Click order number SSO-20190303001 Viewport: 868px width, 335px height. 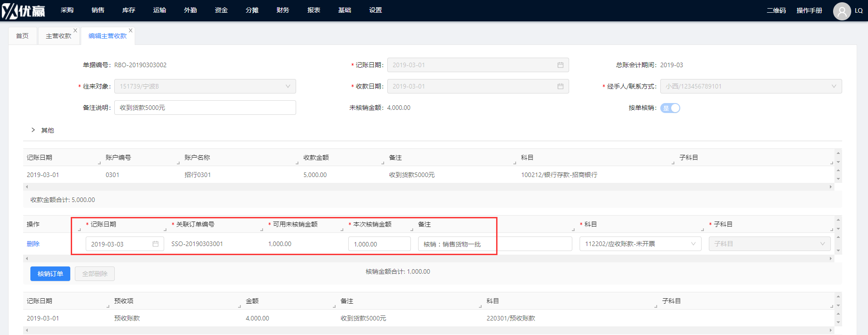(197, 244)
